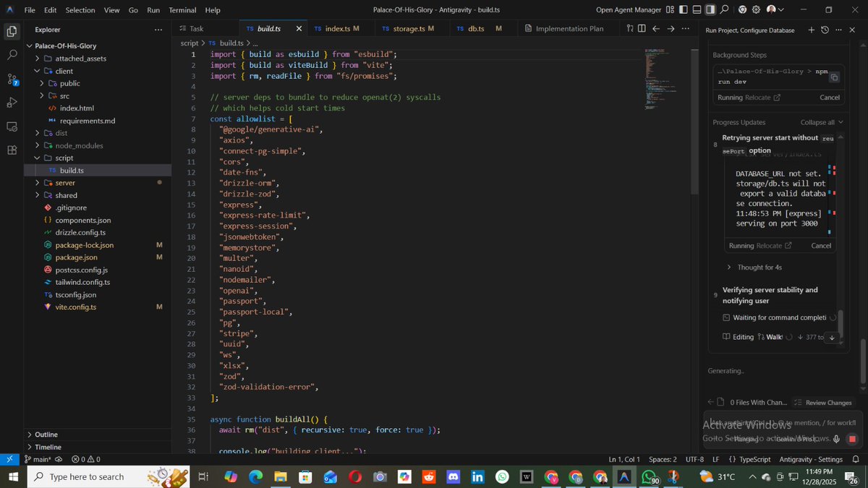868x488 pixels.
Task: Cancel the background npm run dev step
Action: [830, 98]
